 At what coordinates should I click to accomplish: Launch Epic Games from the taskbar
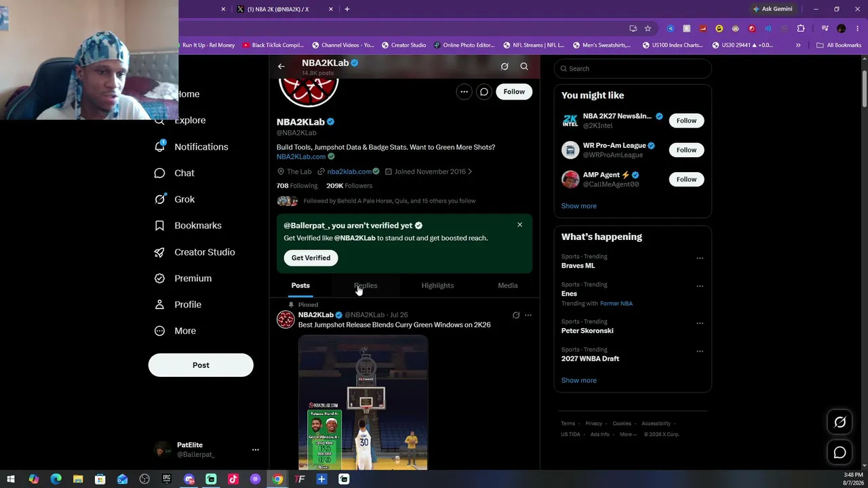(x=167, y=479)
